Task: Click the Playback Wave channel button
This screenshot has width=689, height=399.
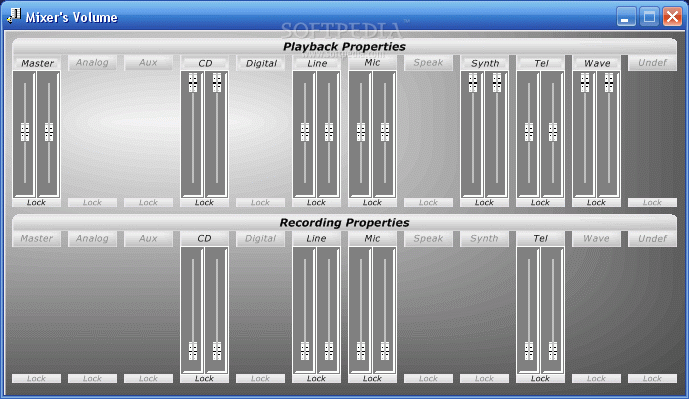Action: (x=596, y=63)
